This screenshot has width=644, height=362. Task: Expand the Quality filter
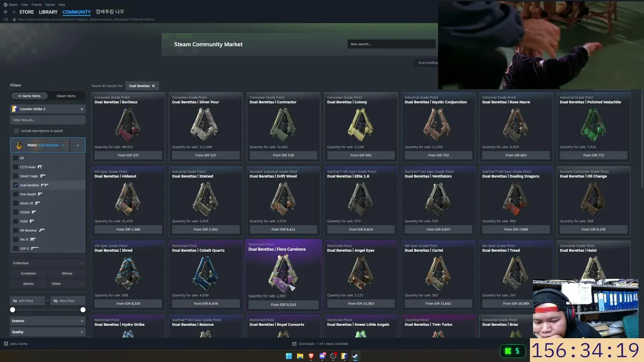pos(48,332)
